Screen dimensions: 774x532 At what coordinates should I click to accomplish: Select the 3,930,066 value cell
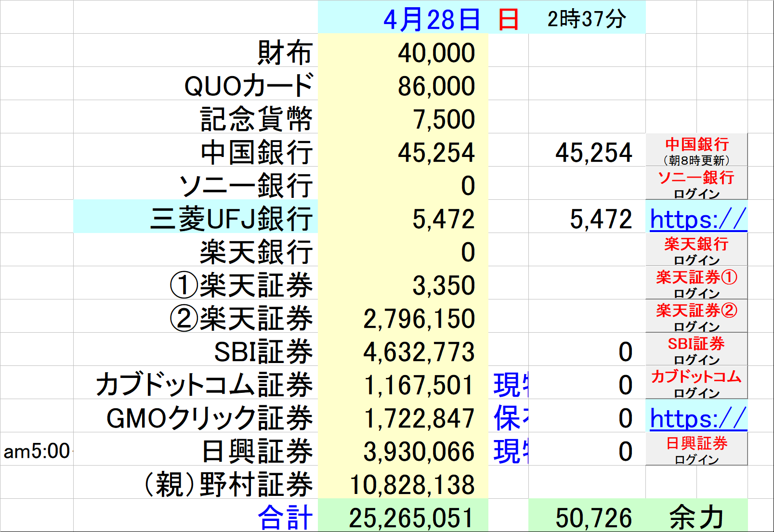click(x=403, y=449)
